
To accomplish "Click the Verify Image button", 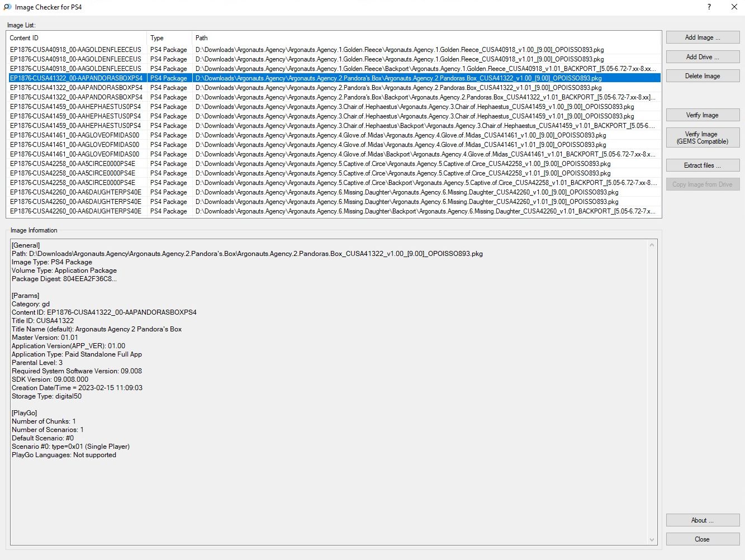I will tap(703, 115).
